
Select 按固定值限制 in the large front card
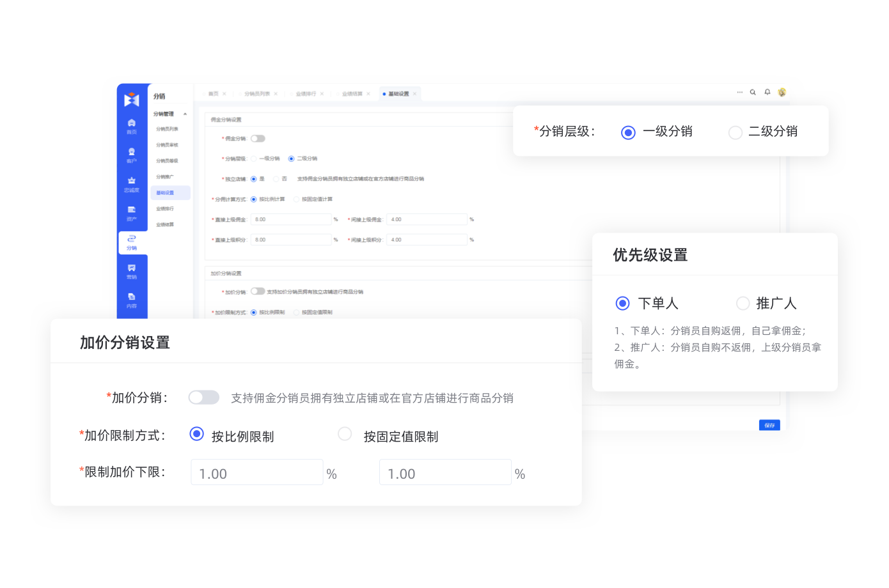pyautogui.click(x=345, y=435)
